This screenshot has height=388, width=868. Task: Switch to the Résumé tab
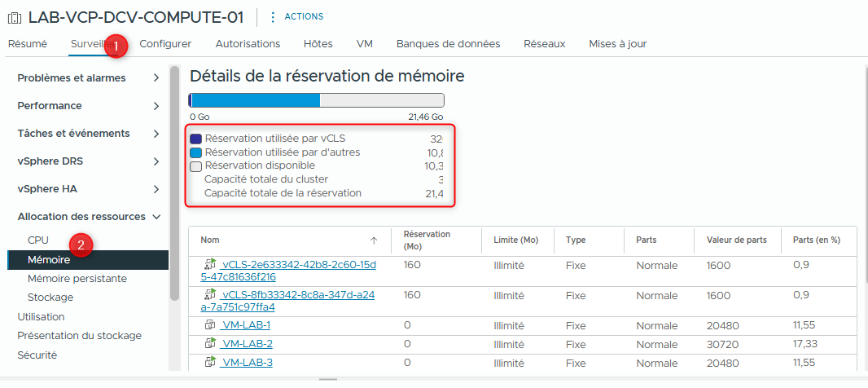tap(28, 44)
